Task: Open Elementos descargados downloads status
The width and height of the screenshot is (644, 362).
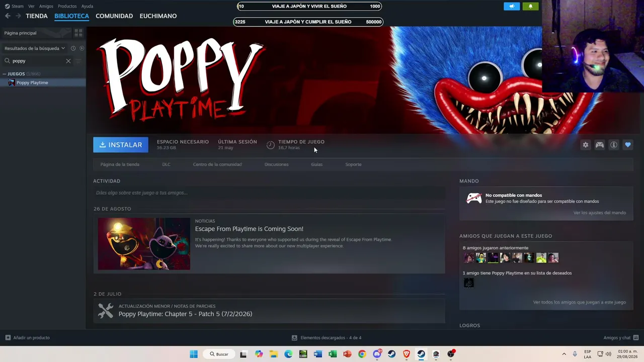Action: pos(327,338)
